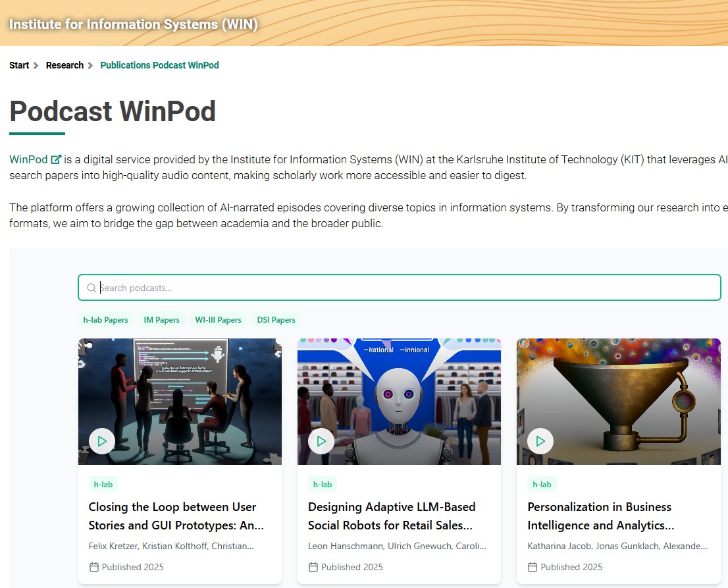The image size is (728, 588).
Task: Filter podcasts by WI-III Papers
Action: [219, 320]
